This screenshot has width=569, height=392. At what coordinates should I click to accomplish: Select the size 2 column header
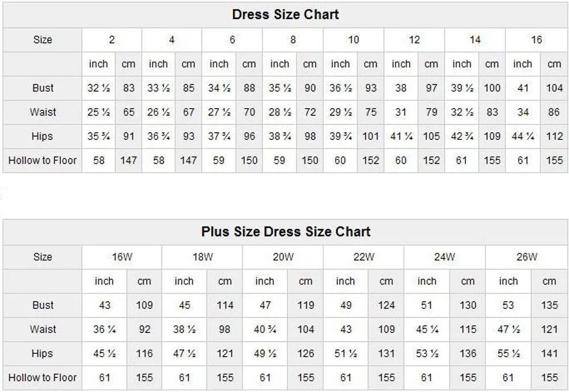coord(112,40)
